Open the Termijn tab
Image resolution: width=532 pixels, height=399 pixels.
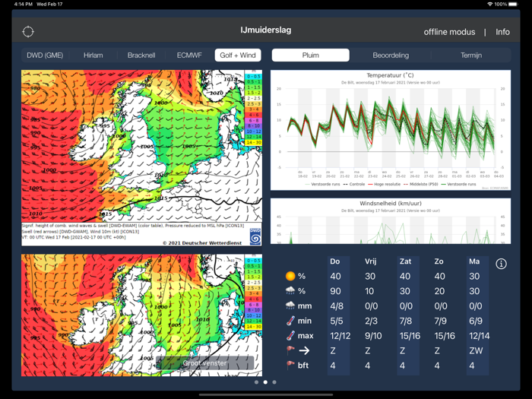[x=471, y=55]
